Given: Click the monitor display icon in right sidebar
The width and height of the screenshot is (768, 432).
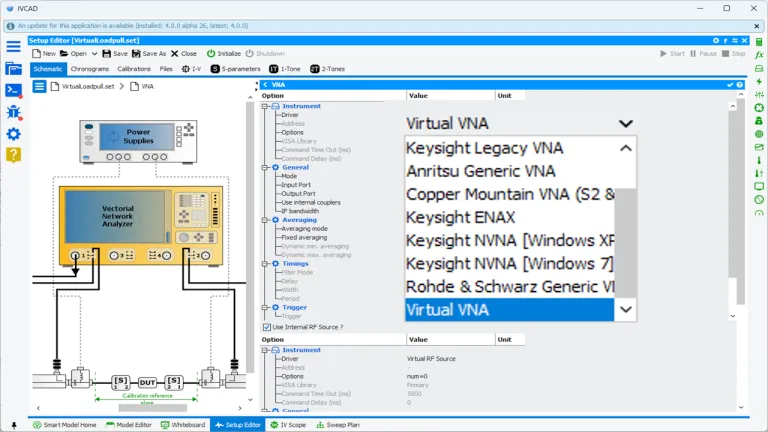Looking at the screenshot, I should coord(759,186).
